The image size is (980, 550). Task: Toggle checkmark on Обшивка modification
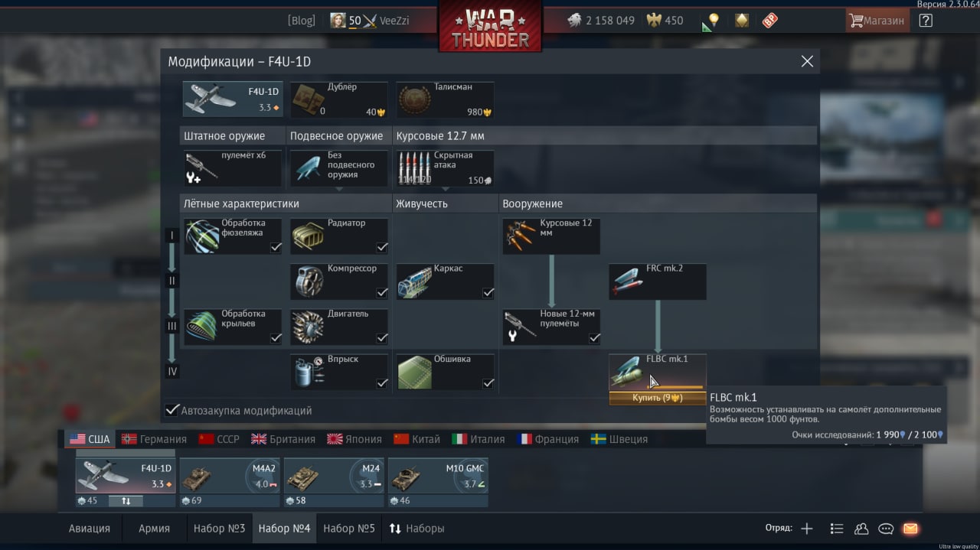point(488,383)
